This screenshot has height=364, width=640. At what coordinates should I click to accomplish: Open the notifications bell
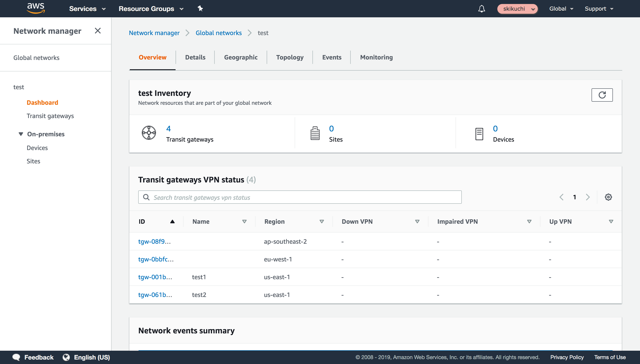[482, 9]
